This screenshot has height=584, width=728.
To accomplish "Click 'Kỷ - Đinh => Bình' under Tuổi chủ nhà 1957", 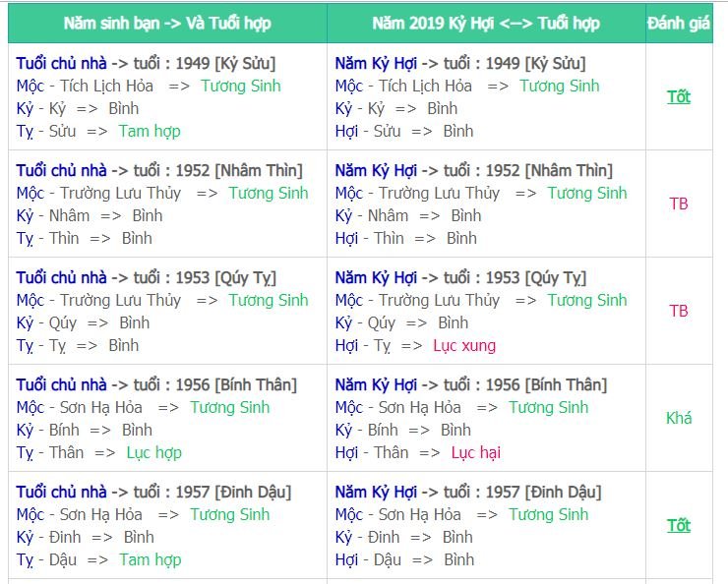I will coord(85,538).
